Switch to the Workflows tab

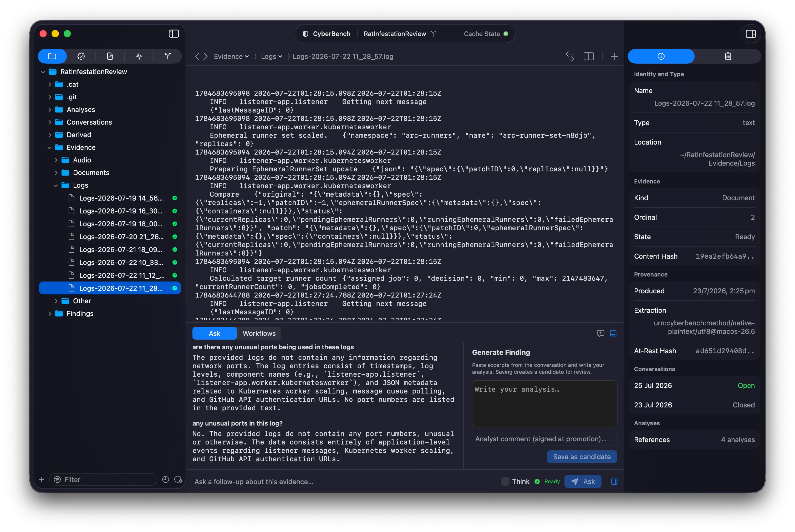[259, 333]
